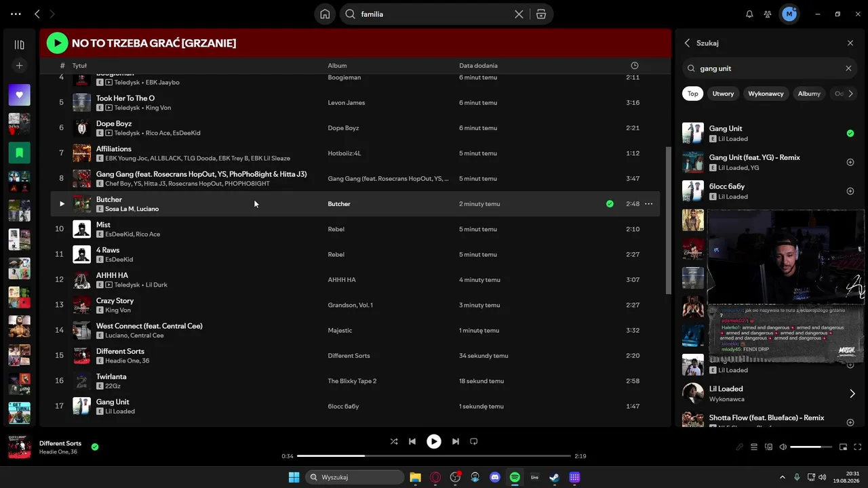Select track 'West Connect (feat. Central Cee)'
The image size is (868, 488).
[x=149, y=326]
